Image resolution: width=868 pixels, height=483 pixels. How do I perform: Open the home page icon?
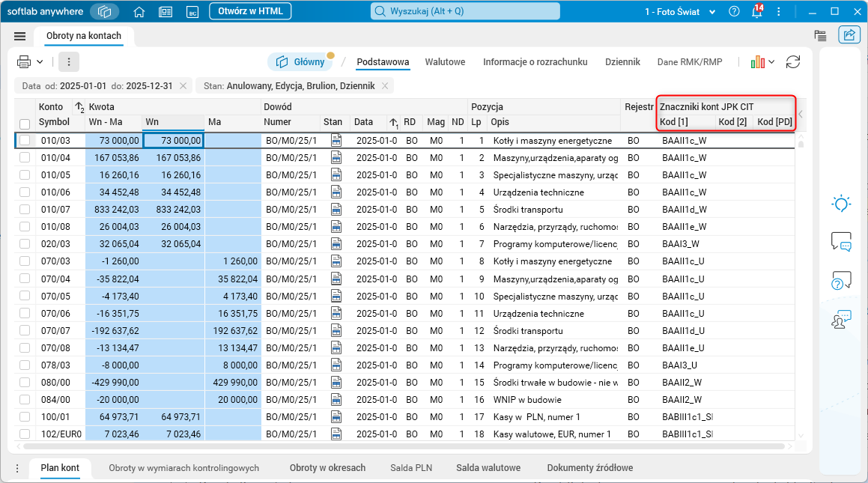coord(139,12)
